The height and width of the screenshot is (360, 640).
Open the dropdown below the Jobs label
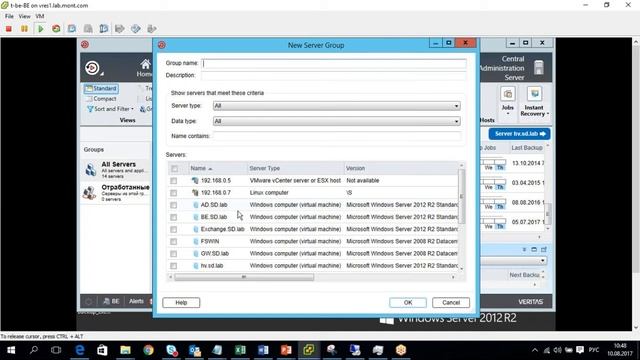point(508,114)
